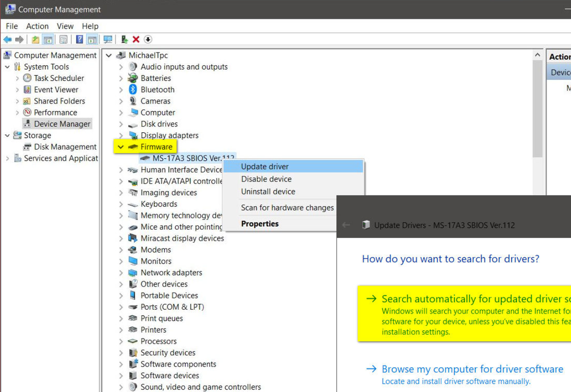Expand the Keyboards category

[x=121, y=204]
